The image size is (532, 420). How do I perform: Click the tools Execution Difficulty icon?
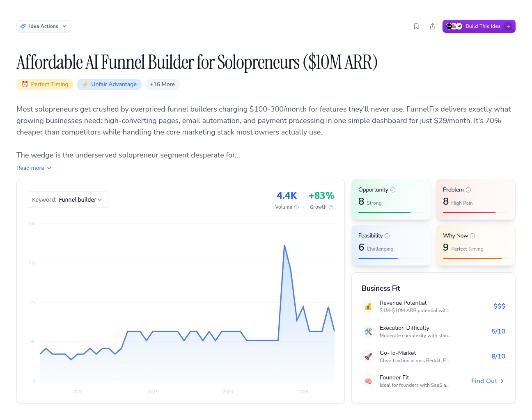click(x=368, y=331)
